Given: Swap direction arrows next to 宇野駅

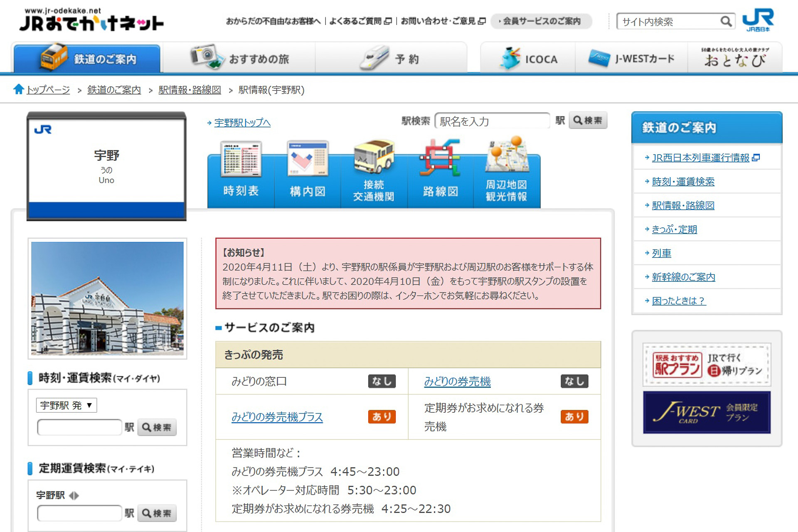Looking at the screenshot, I should pyautogui.click(x=74, y=495).
